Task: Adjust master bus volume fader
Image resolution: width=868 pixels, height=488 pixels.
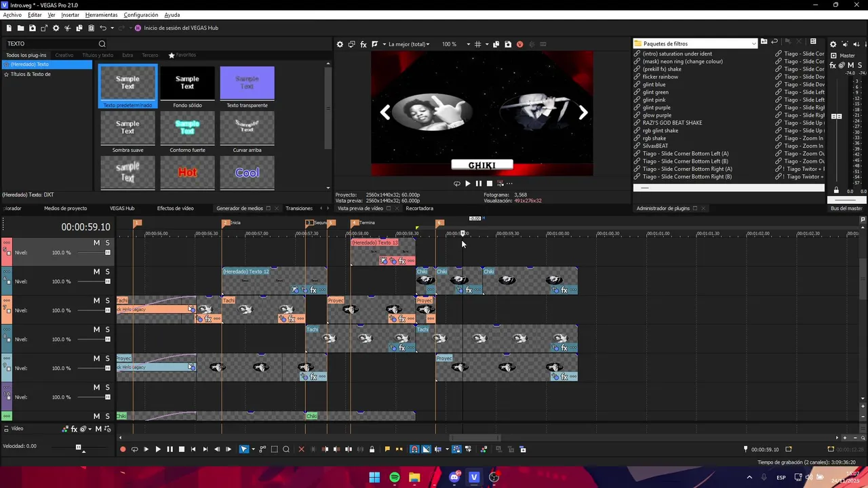Action: [837, 117]
